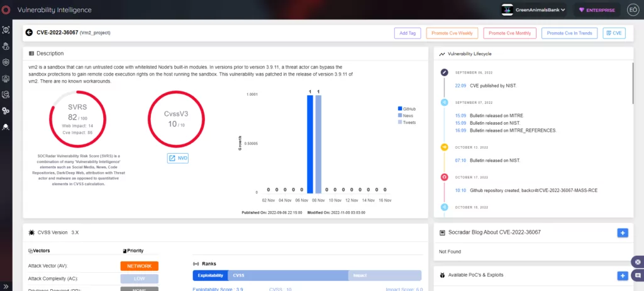
Task: Click Bulletin released on MITRE_REFERENCES entry
Action: coord(506,130)
